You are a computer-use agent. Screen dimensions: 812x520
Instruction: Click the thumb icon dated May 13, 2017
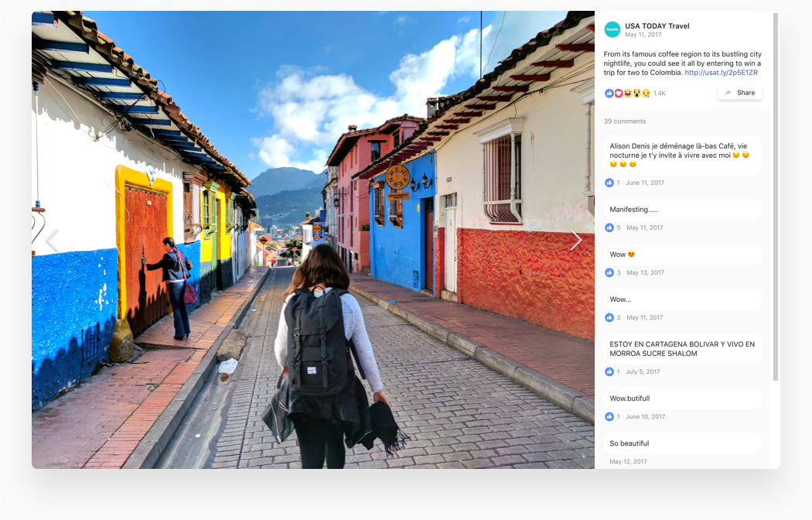coord(609,272)
